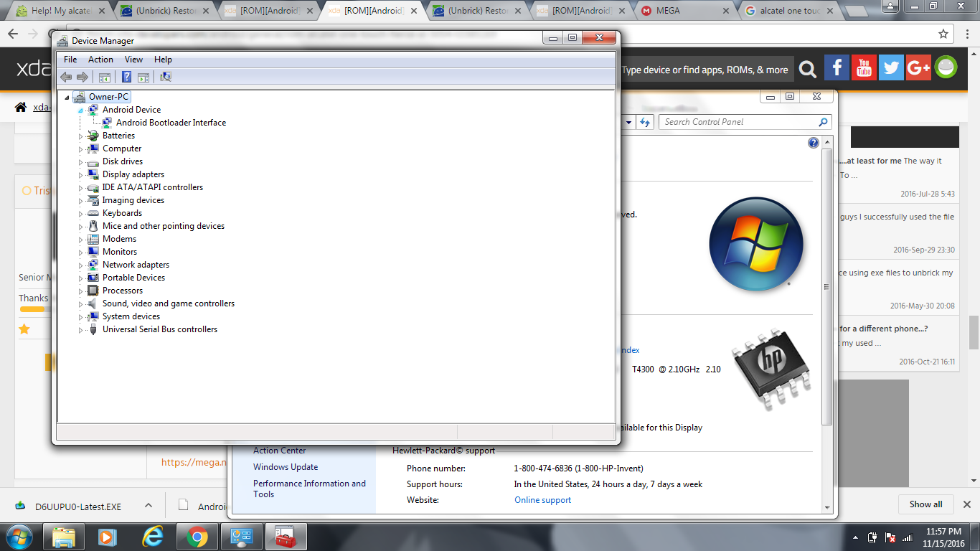The height and width of the screenshot is (551, 980).
Task: Expand the Display adapters category
Action: 81,175
